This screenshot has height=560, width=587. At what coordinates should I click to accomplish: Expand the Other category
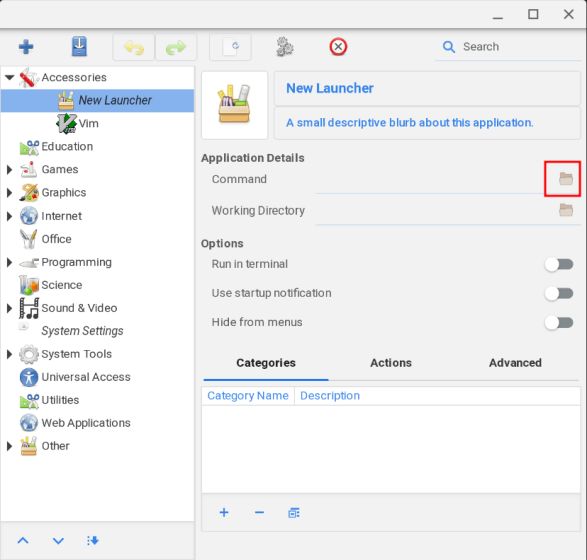[9, 446]
